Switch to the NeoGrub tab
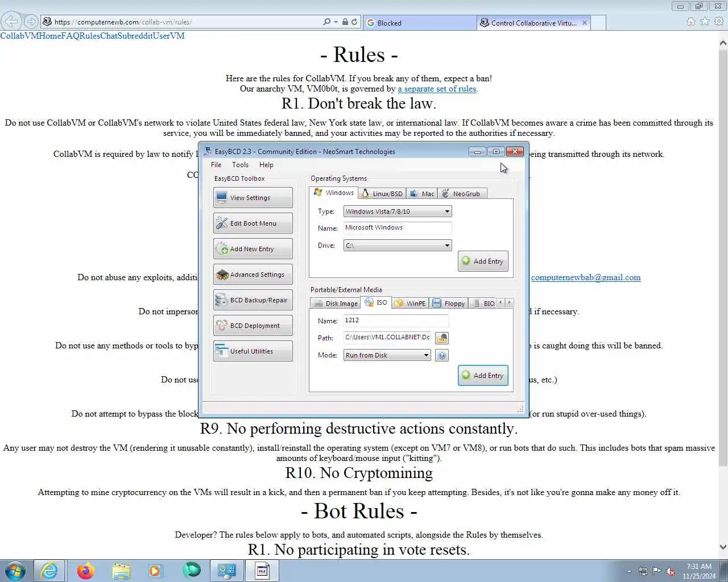 click(461, 194)
